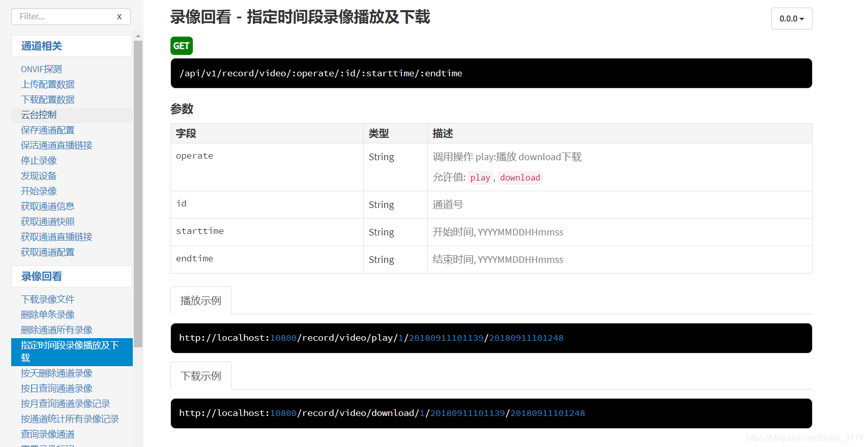
Task: Open the 通道相关 section header
Action: tap(72, 46)
